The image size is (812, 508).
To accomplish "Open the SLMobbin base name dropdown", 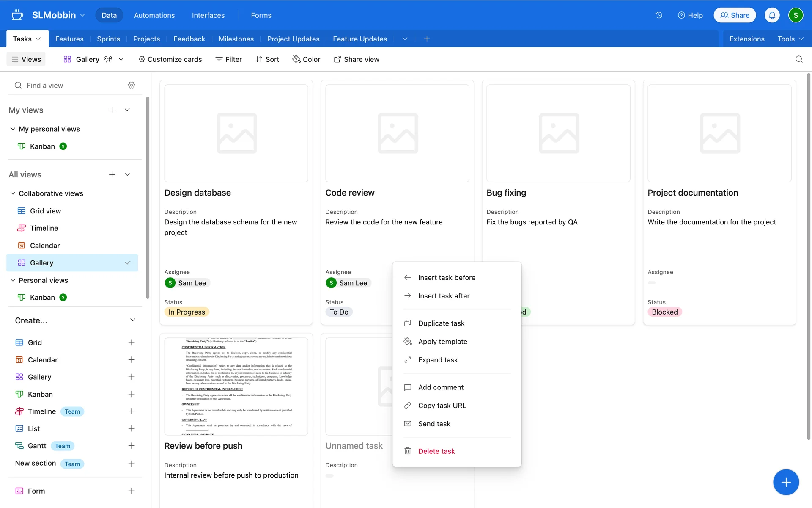I will coord(58,15).
